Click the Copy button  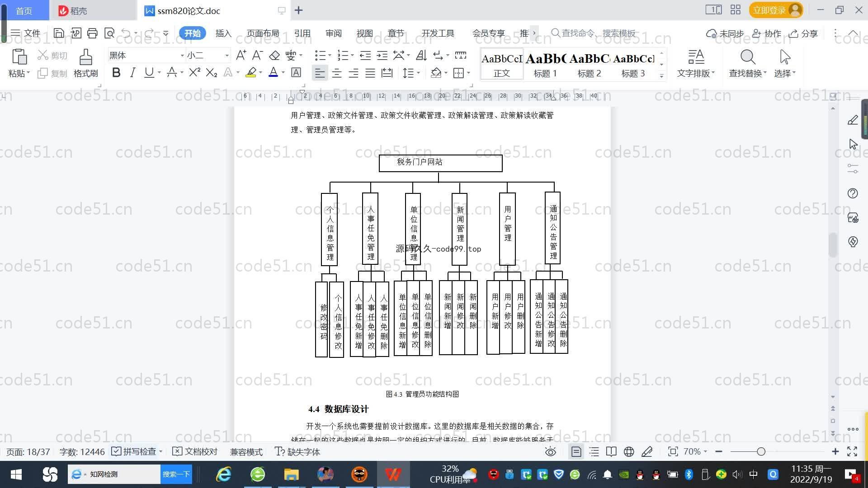point(52,73)
